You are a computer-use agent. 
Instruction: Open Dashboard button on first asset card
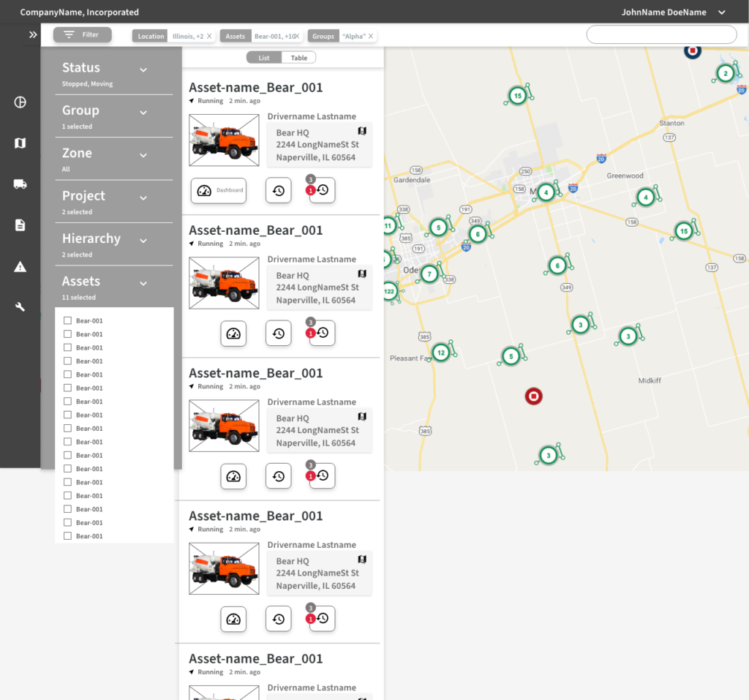click(218, 190)
